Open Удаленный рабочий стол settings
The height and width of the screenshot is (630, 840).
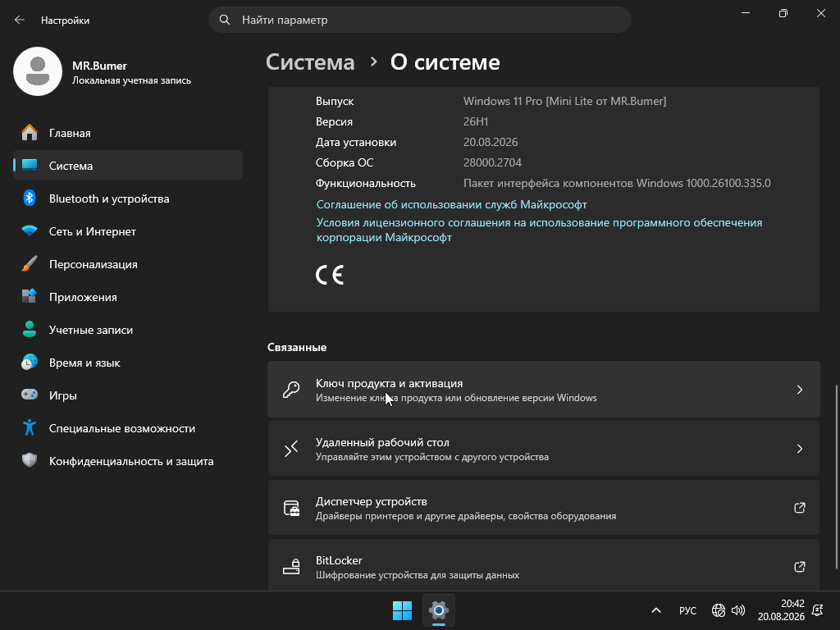[x=543, y=449]
